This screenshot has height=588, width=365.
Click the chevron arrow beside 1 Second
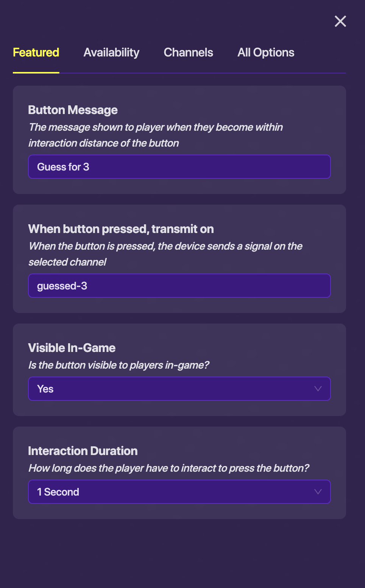[318, 492]
